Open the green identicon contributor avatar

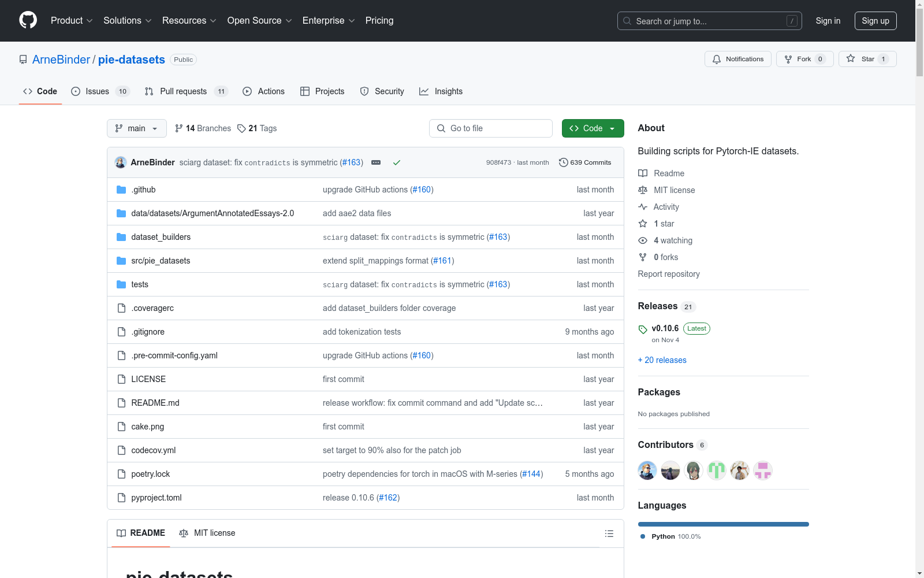click(717, 470)
